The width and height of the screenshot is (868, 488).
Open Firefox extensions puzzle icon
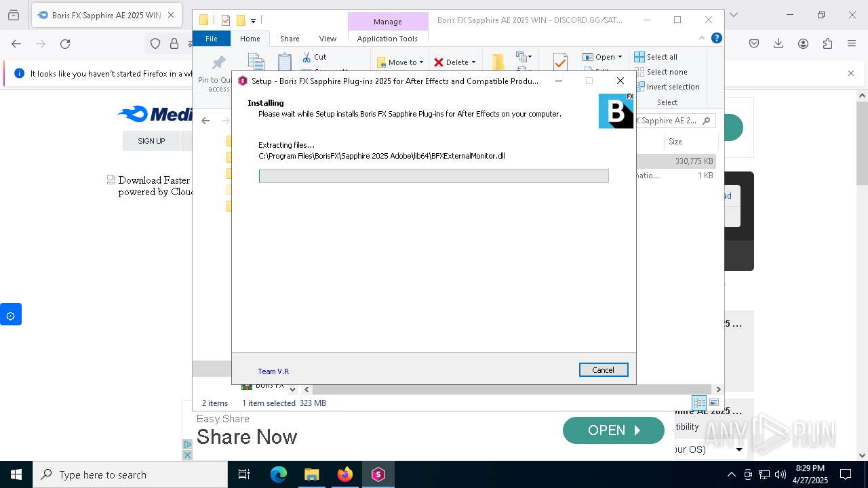827,44
